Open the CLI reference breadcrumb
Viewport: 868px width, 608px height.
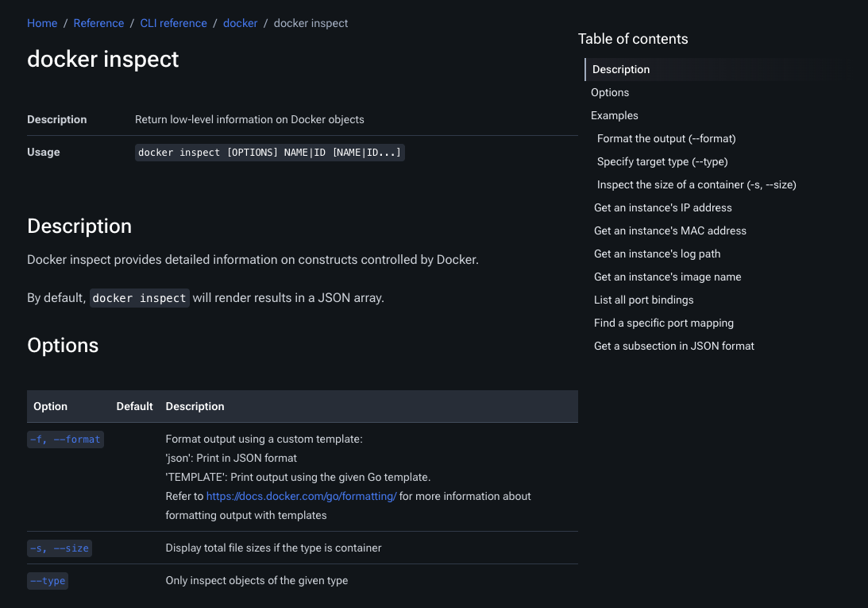tap(173, 23)
